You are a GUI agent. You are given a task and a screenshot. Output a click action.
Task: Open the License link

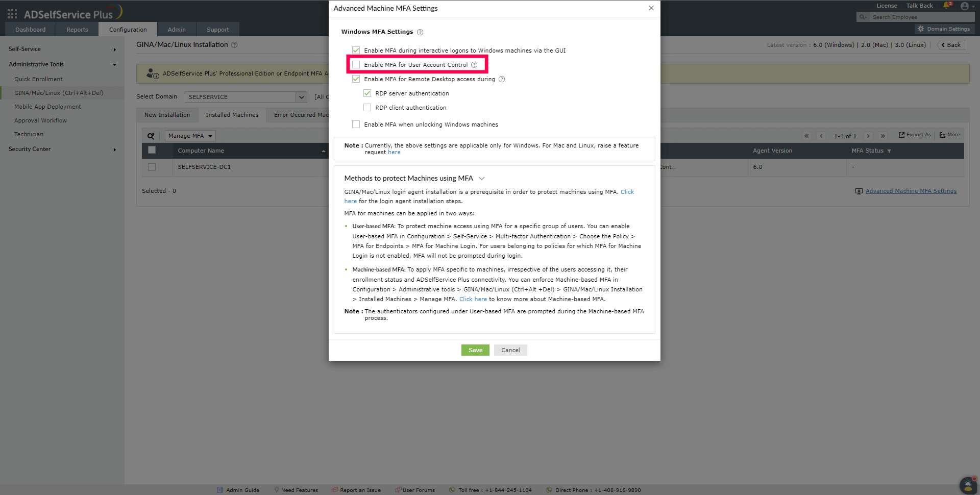pos(887,6)
